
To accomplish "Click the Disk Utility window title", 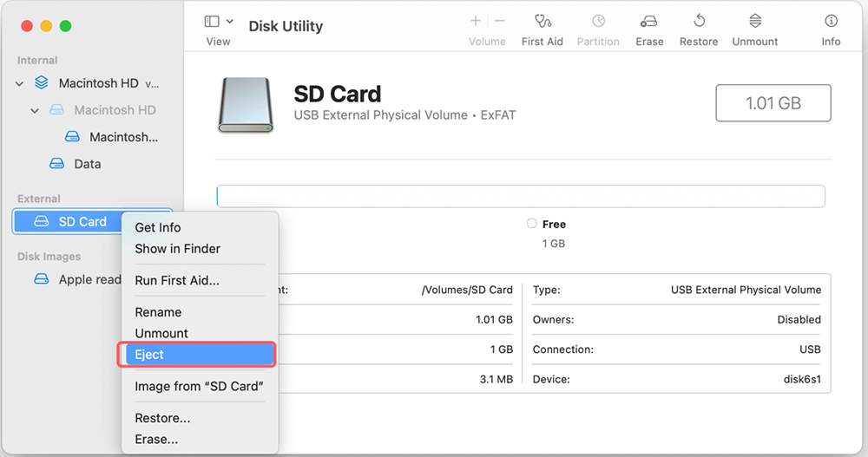I will tap(286, 26).
